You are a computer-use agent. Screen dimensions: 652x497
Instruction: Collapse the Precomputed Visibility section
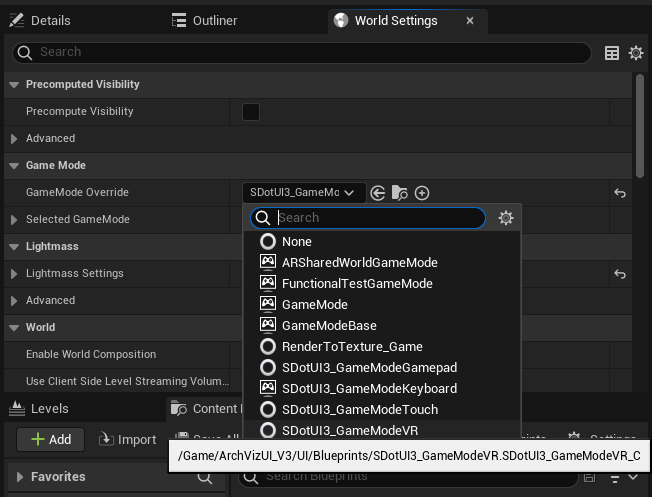click(14, 84)
